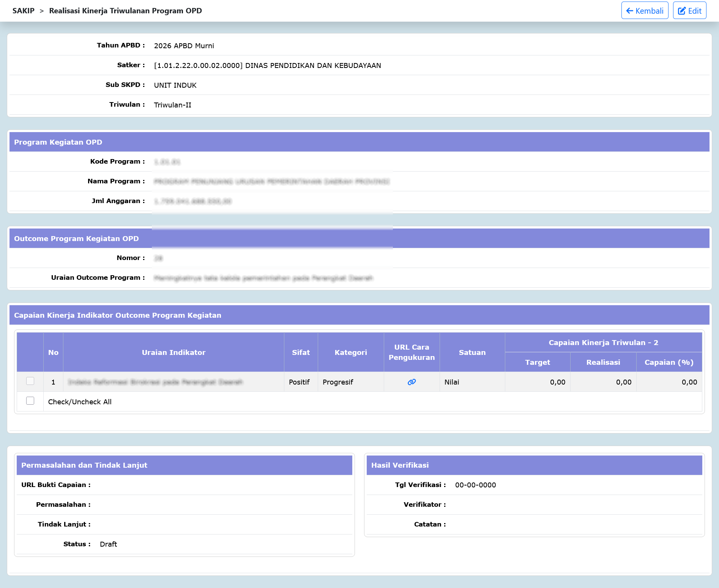Click the Capaian (%) column header
This screenshot has width=719, height=588.
[669, 362]
